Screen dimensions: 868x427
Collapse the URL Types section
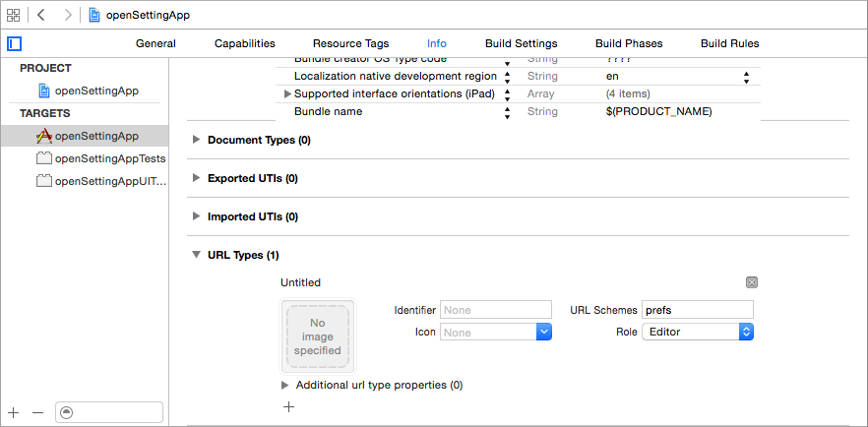pos(196,255)
